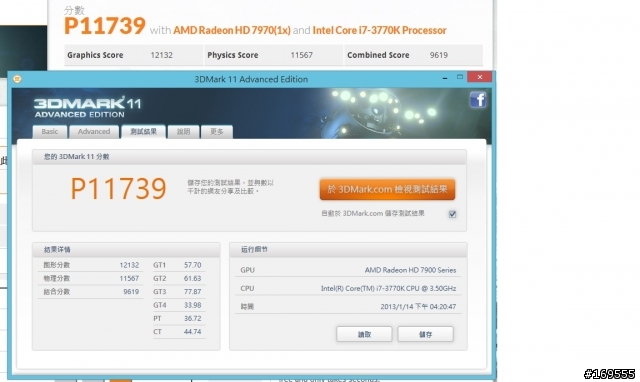Screen dimensions: 640x382
Task: Select Combined Score value 9619 in browser page
Action: [439, 55]
